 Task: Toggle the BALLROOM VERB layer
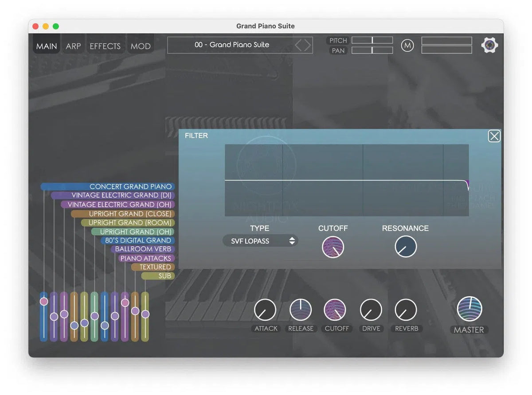143,249
